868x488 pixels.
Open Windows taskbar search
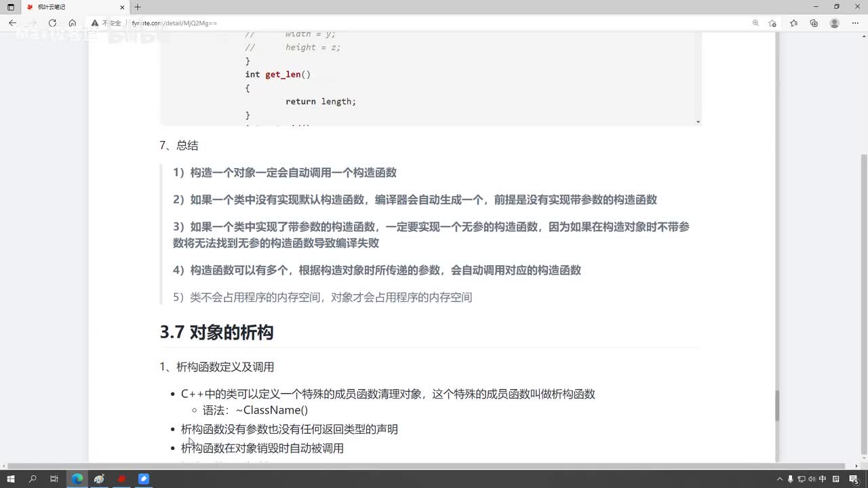[x=33, y=479]
